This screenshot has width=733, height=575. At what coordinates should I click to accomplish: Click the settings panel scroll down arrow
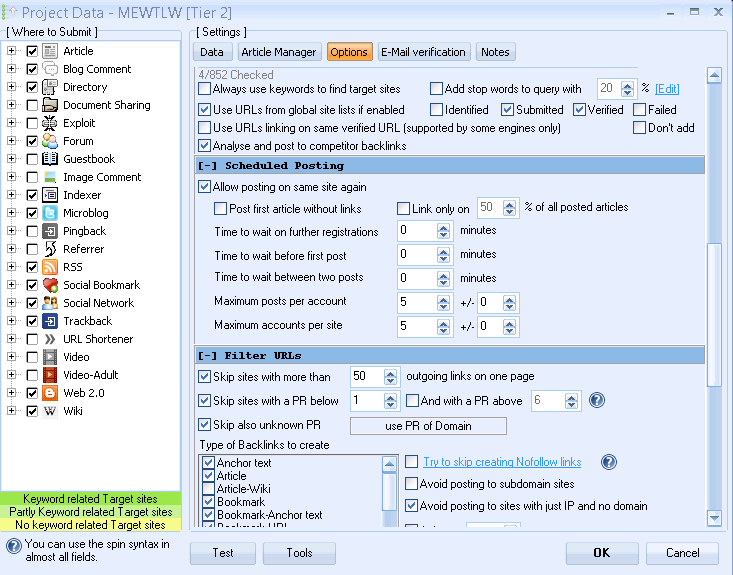(714, 518)
